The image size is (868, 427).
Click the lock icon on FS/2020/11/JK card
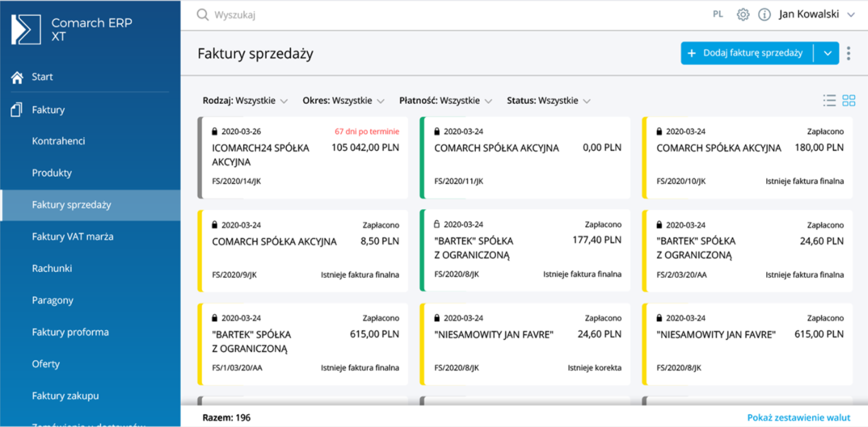(437, 131)
